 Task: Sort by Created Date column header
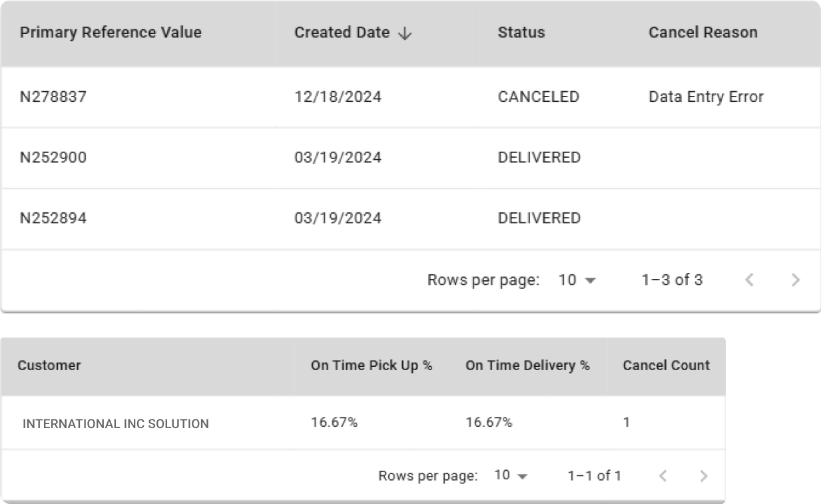[342, 33]
